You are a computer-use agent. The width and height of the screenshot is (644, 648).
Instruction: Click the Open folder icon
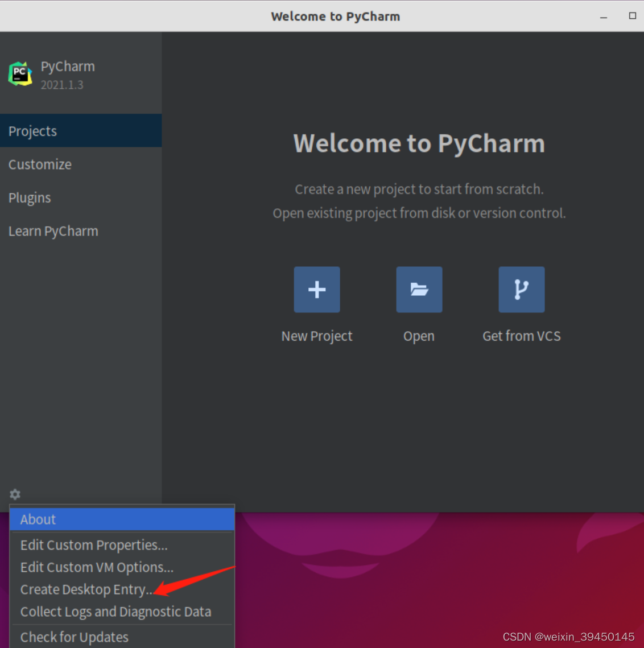pos(419,289)
